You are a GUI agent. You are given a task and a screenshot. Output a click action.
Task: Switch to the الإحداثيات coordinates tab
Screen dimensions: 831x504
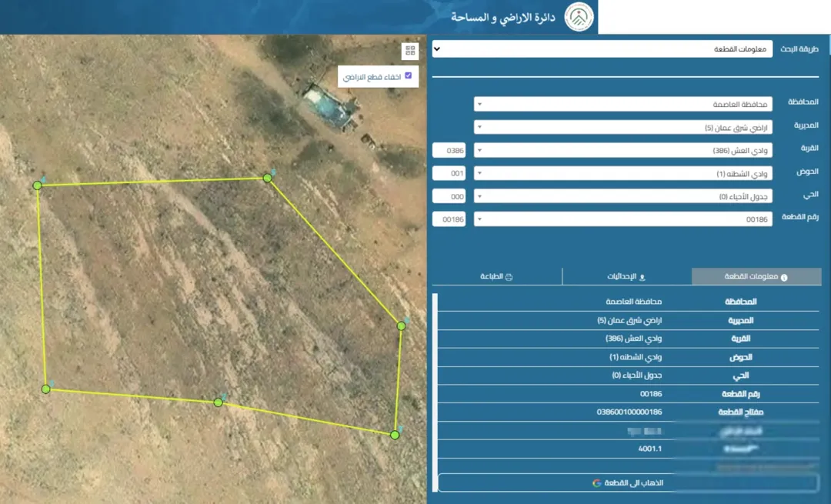(x=627, y=277)
